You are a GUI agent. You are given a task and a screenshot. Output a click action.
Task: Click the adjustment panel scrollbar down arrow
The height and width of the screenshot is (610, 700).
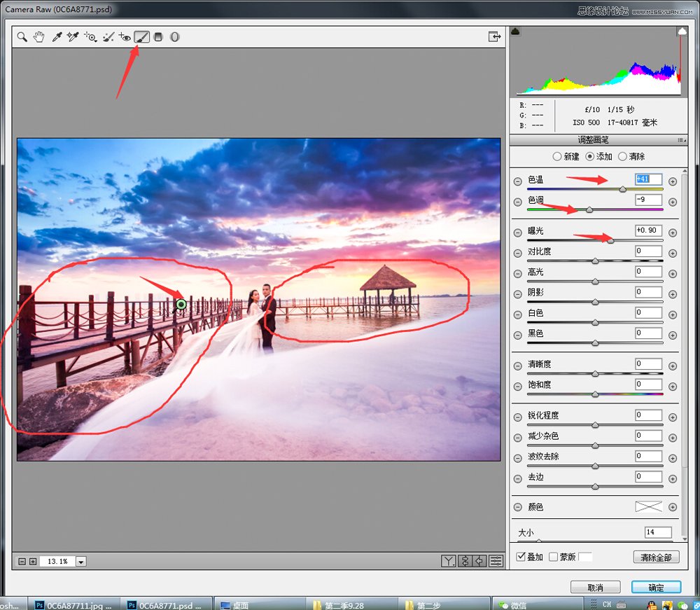685,539
